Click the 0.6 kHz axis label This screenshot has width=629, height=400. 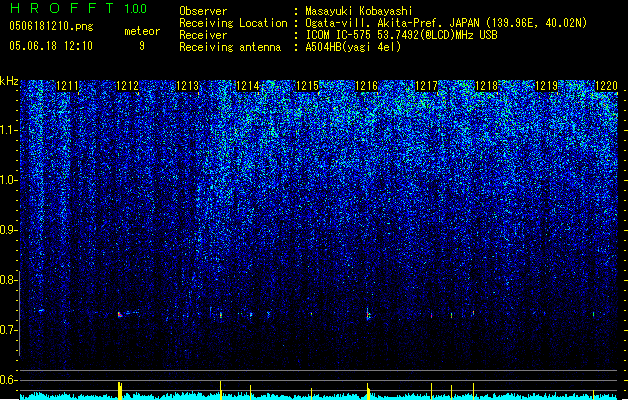coord(8,380)
